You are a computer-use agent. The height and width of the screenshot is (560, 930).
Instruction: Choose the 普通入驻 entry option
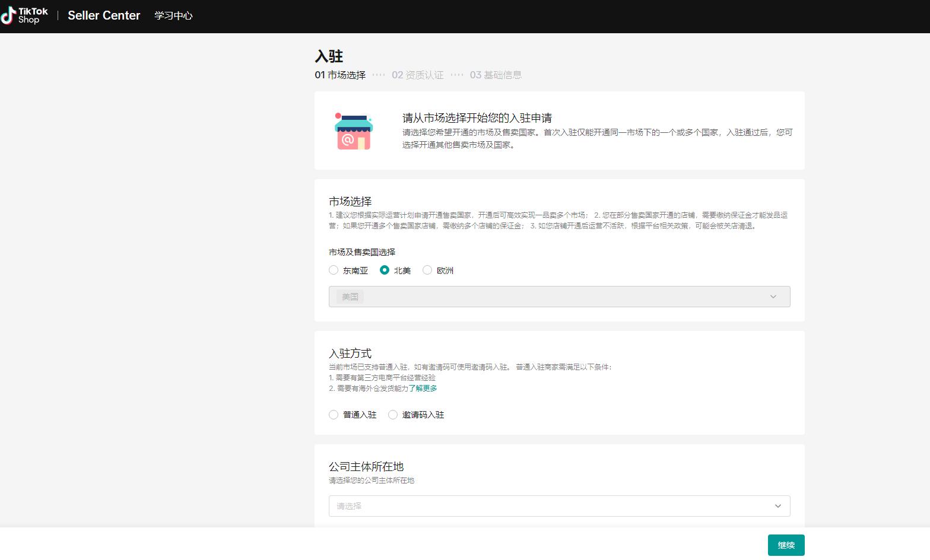[334, 415]
